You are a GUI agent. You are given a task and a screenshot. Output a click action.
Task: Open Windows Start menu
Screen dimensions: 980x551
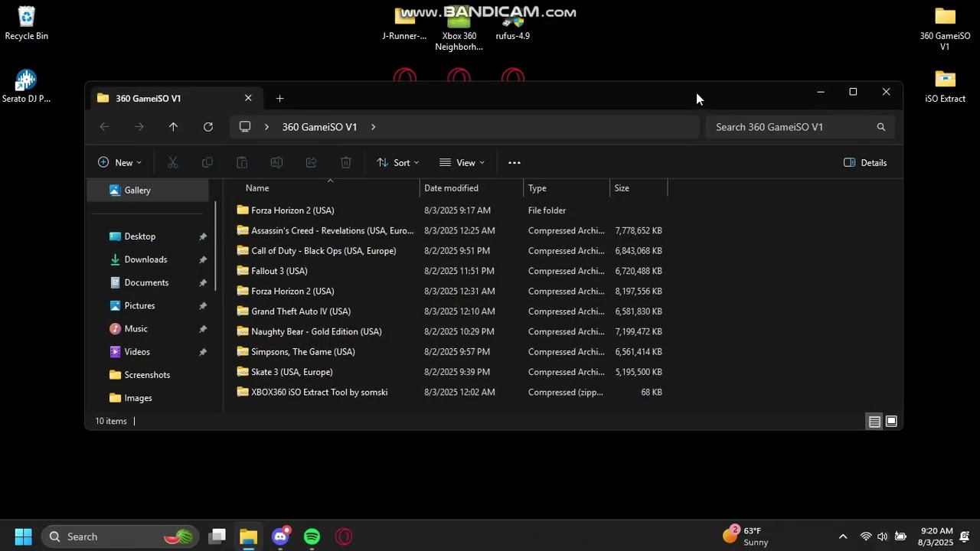click(23, 536)
